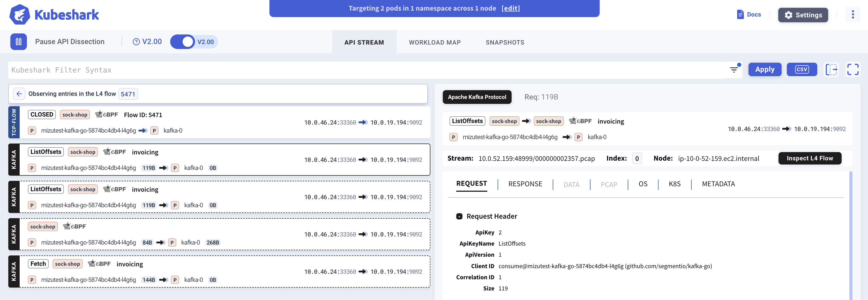Viewport: 868px width, 300px height.
Task: Select the METADATA tab
Action: (718, 184)
